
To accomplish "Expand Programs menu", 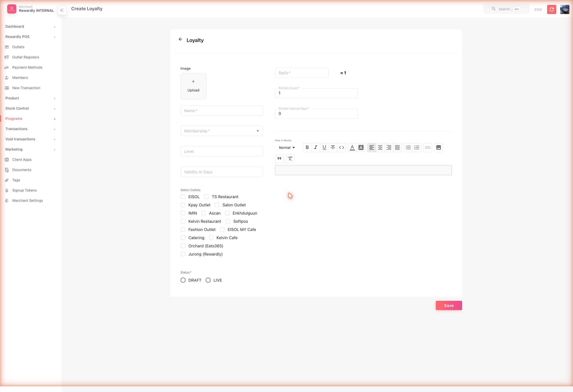I will (x=30, y=119).
